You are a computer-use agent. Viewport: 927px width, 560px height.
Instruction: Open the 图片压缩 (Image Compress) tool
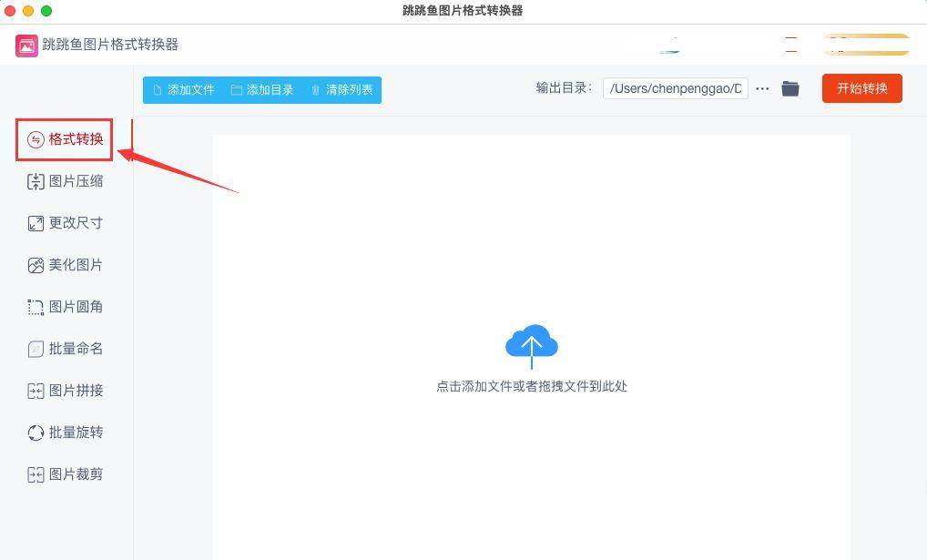point(64,181)
